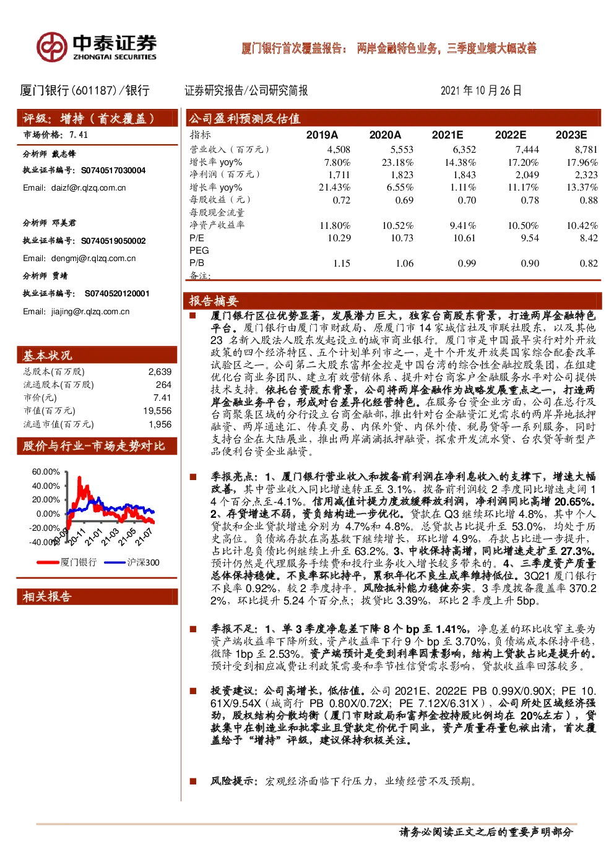Click the 2020A growth rate 23.18%
Image resolution: width=614 pixels, height=868 pixels.
coord(397,163)
